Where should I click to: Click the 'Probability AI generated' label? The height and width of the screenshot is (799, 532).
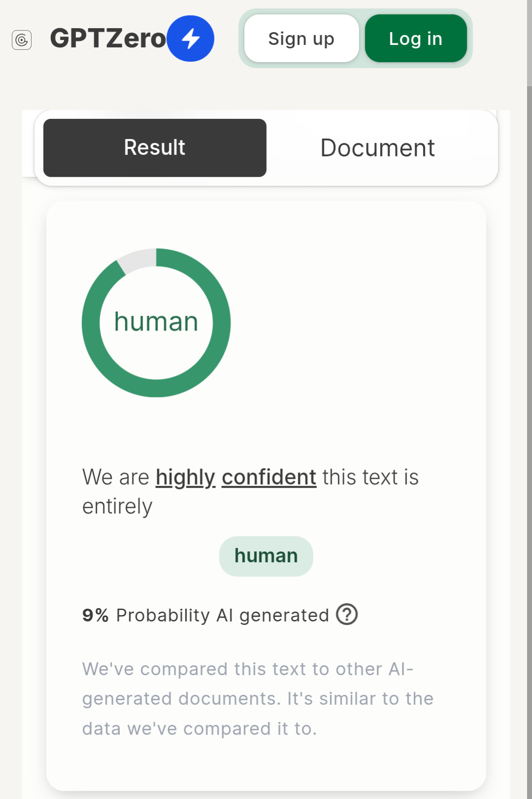pos(222,615)
